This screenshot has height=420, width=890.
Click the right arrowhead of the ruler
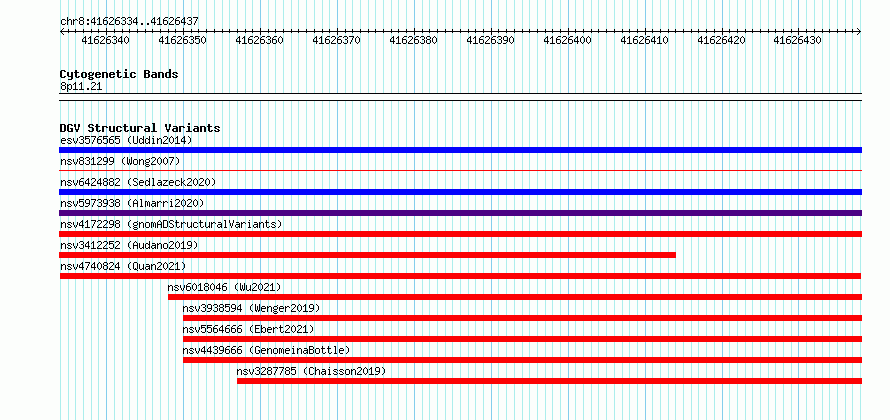(859, 32)
